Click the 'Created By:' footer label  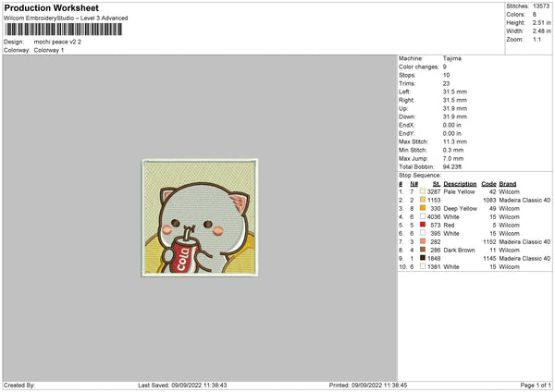19,385
